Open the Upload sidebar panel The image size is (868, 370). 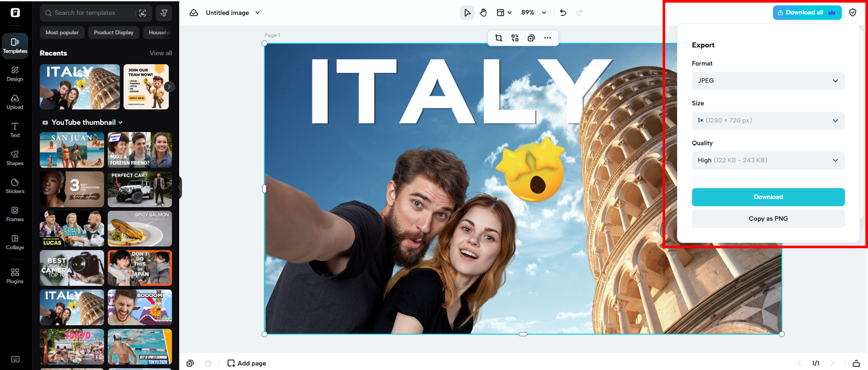coord(15,102)
